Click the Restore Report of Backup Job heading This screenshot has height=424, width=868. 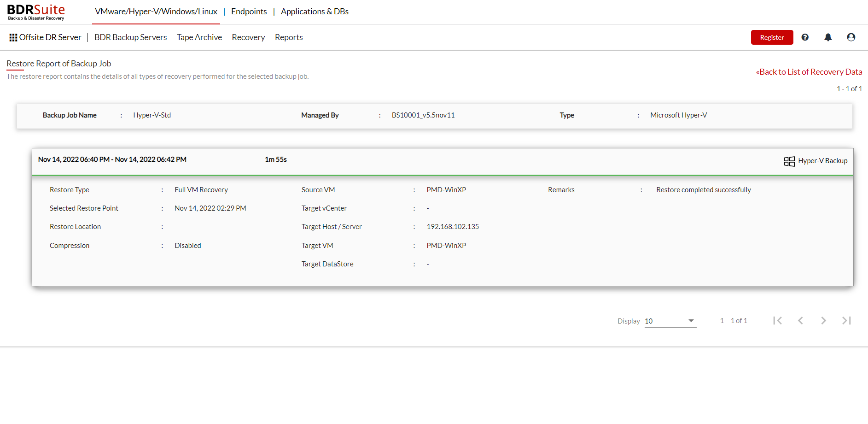click(59, 64)
